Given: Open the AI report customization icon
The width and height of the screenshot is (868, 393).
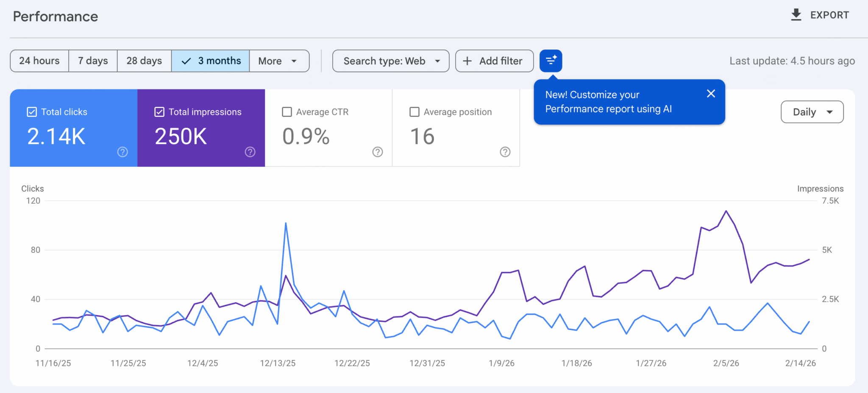Looking at the screenshot, I should click(x=551, y=61).
